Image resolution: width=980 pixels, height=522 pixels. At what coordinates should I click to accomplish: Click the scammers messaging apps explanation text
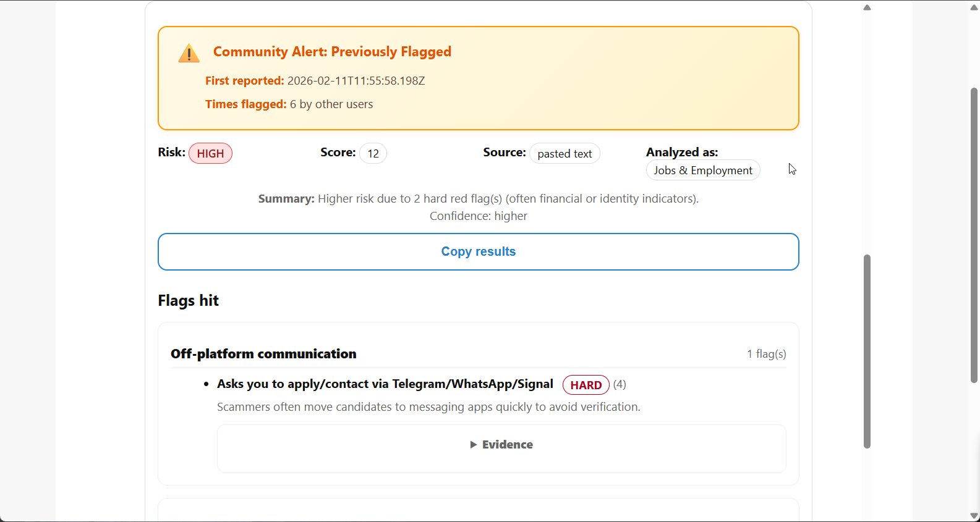tap(428, 407)
